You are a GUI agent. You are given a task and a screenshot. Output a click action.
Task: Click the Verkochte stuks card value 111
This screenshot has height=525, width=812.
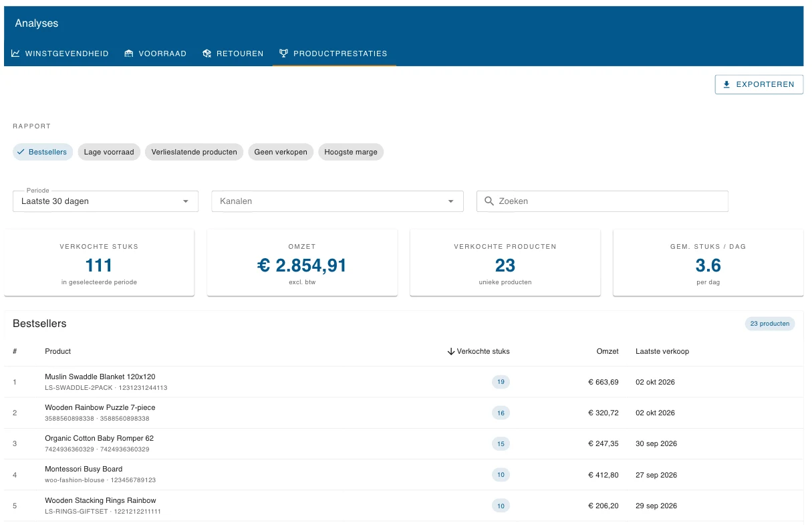(x=99, y=266)
